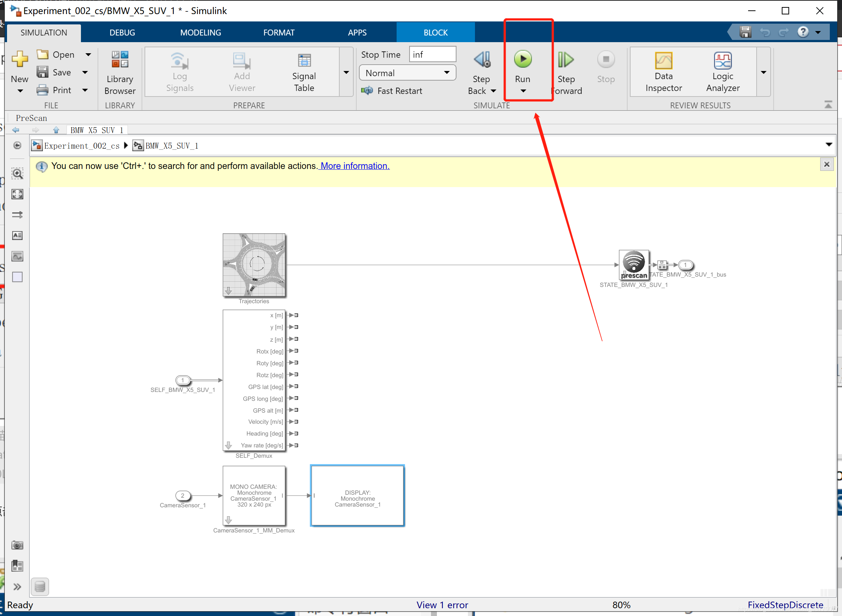842x616 pixels.
Task: Collapse the ribbon toolstrip
Action: (x=828, y=104)
